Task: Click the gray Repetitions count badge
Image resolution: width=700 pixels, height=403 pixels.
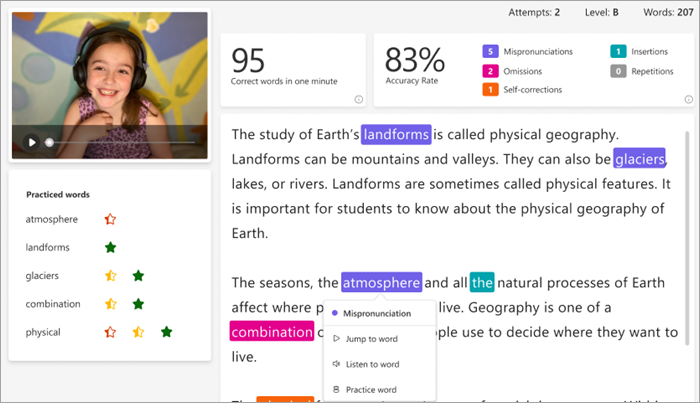Action: coord(617,70)
